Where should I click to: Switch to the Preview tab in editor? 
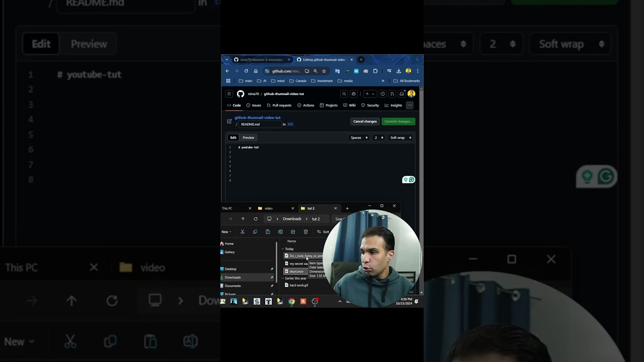click(249, 137)
